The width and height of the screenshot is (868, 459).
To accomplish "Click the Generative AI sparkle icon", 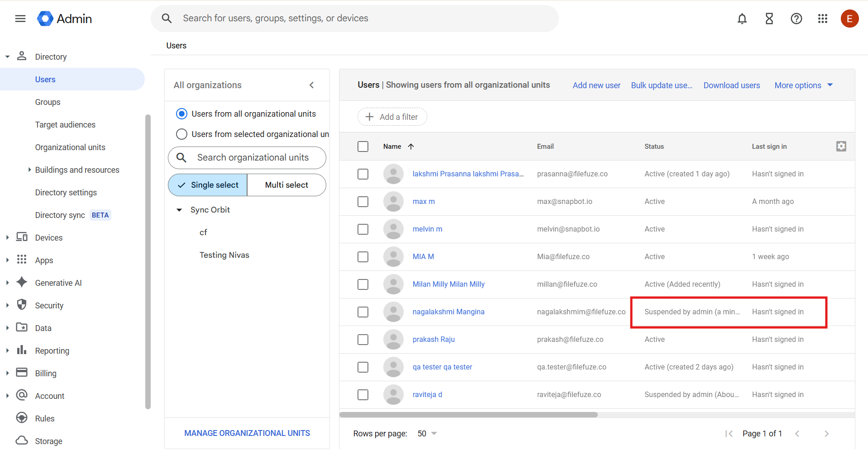I will (22, 282).
